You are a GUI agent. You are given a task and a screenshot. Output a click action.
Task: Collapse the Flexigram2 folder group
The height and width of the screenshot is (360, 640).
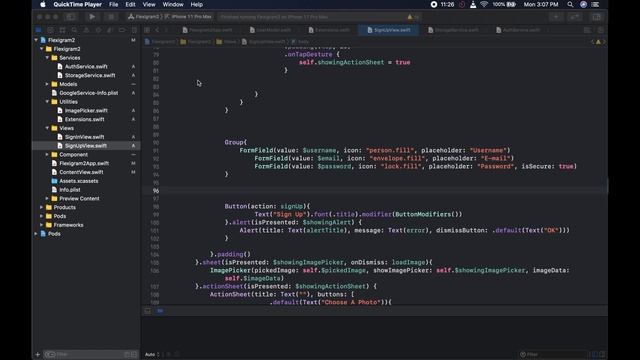[x=42, y=49]
